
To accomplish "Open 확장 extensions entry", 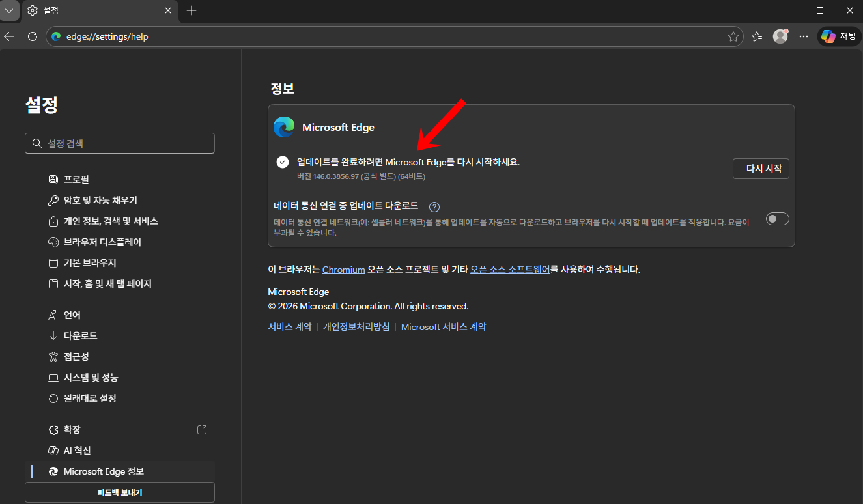I will tap(120, 430).
